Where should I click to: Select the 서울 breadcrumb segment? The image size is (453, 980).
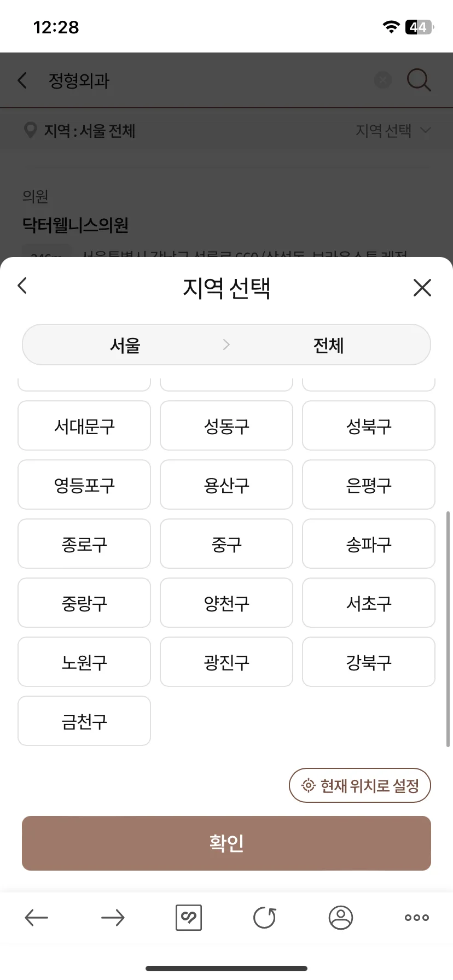(x=125, y=345)
